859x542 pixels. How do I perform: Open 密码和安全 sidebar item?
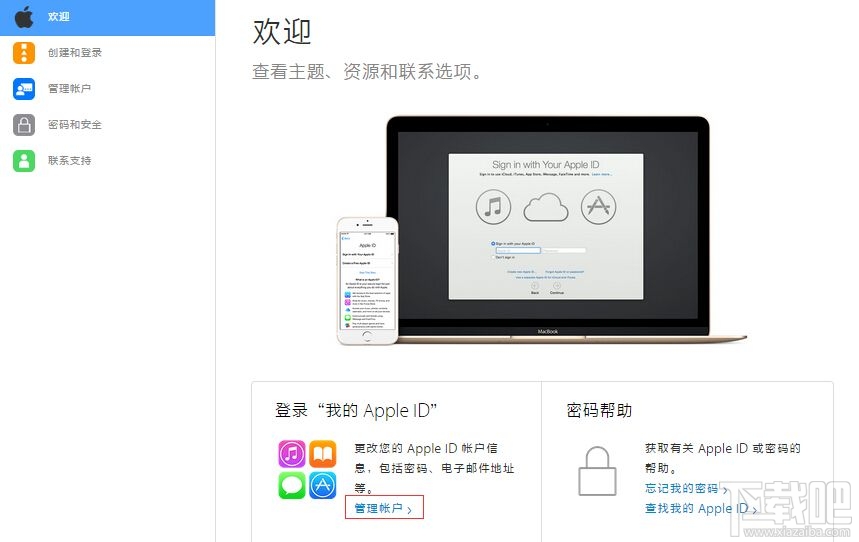click(107, 125)
